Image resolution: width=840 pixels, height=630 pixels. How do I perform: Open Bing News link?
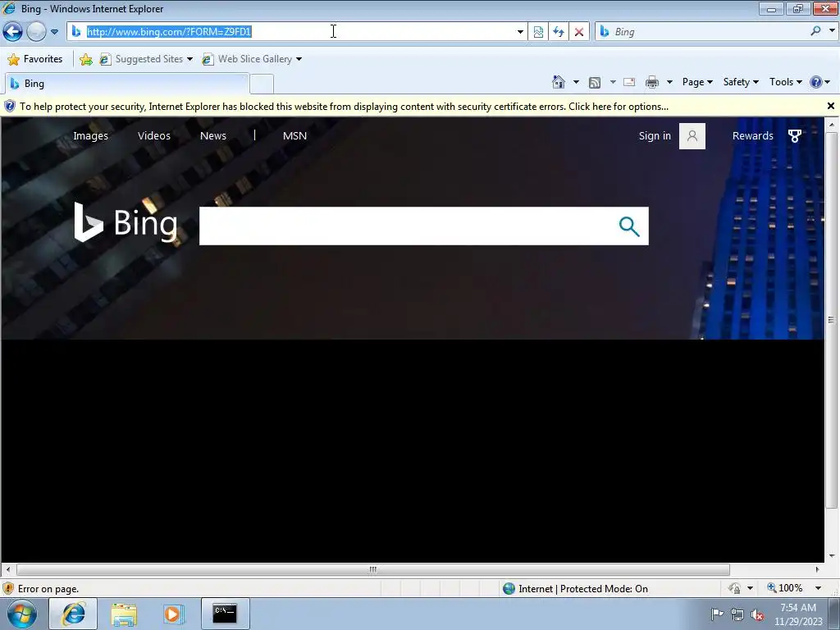(x=213, y=135)
